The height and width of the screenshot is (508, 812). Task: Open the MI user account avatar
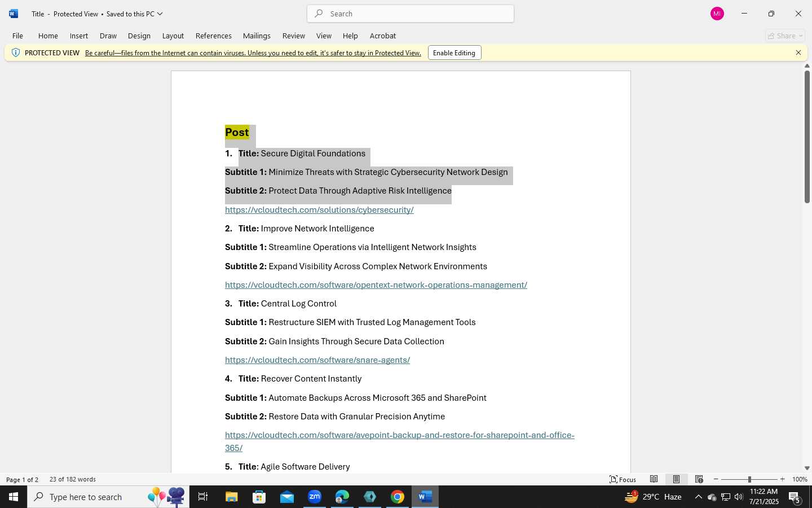[717, 14]
